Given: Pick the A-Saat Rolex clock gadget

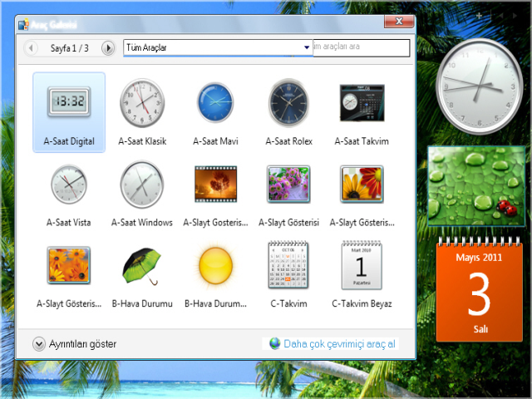Looking at the screenshot, I should pyautogui.click(x=288, y=113).
